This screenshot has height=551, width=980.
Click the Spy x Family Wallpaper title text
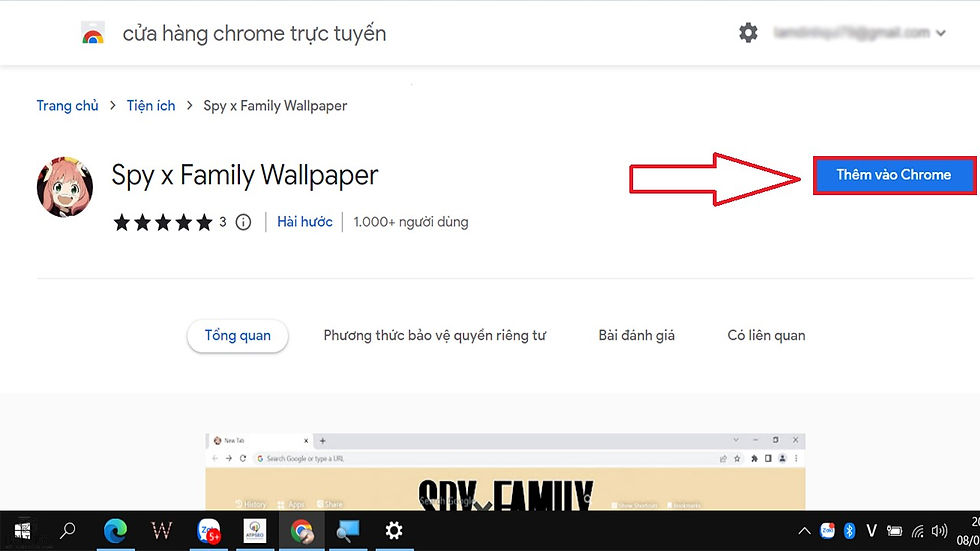point(245,176)
